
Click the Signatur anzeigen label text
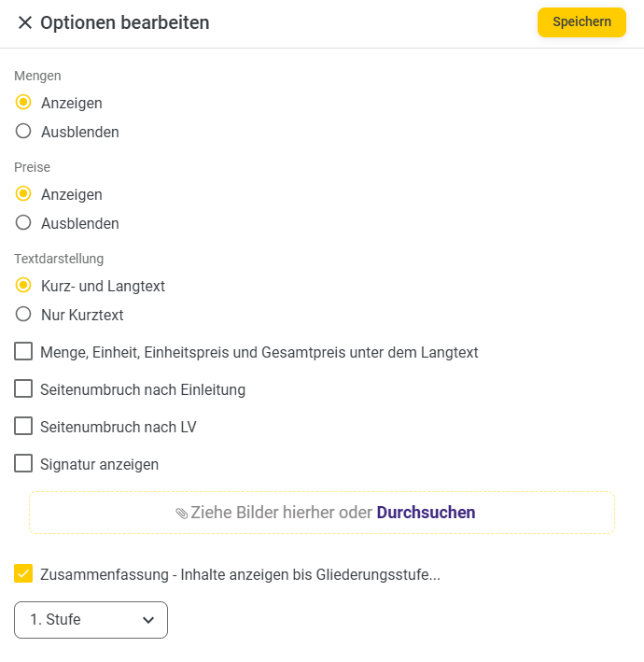100,464
